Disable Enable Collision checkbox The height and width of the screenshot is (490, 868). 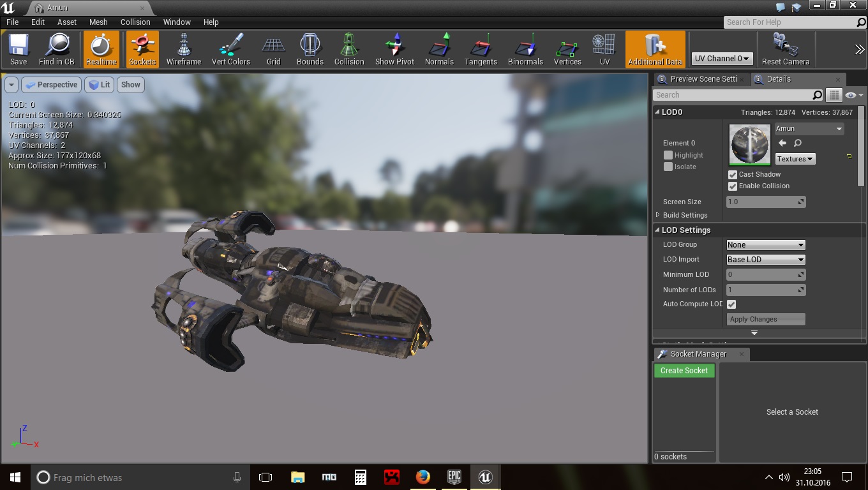[x=733, y=186]
